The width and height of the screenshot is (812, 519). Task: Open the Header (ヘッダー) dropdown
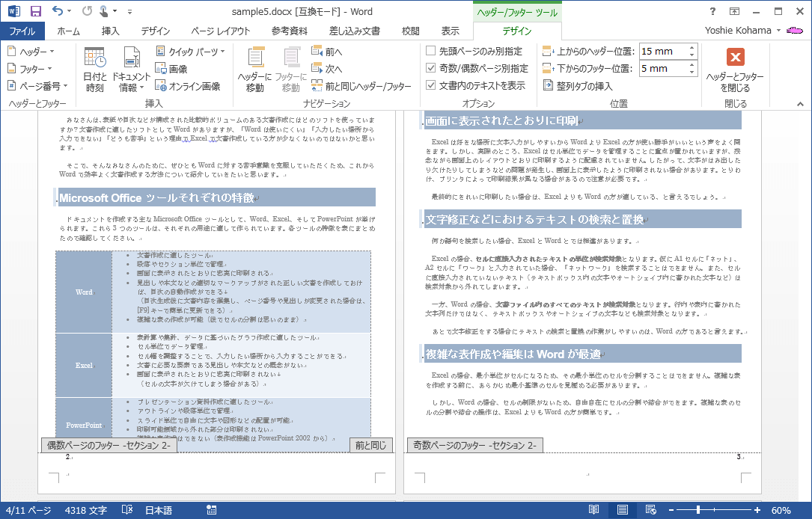tap(31, 52)
